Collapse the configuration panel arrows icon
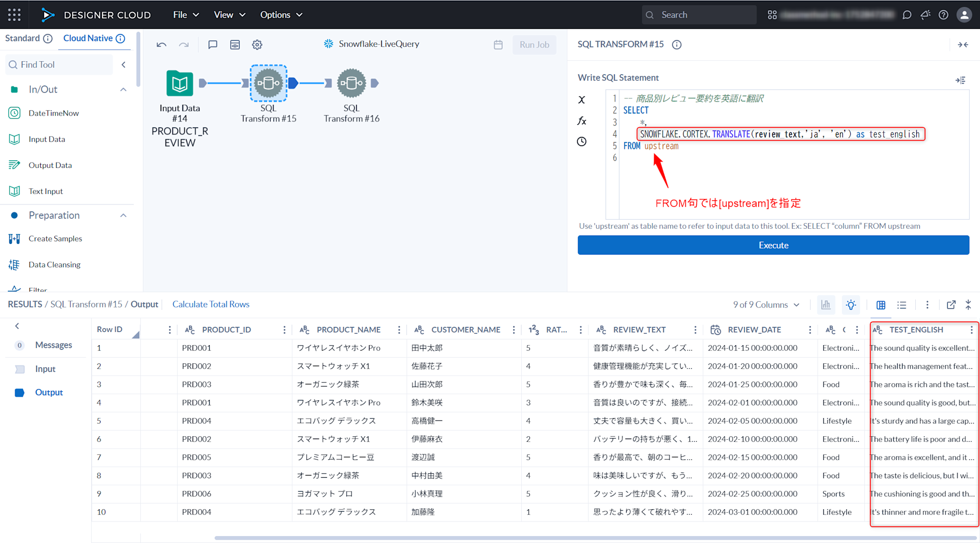This screenshot has width=980, height=543. point(963,45)
